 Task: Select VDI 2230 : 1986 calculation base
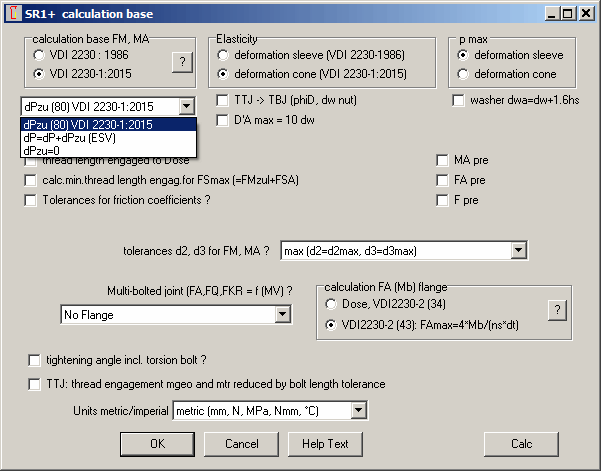(x=41, y=55)
